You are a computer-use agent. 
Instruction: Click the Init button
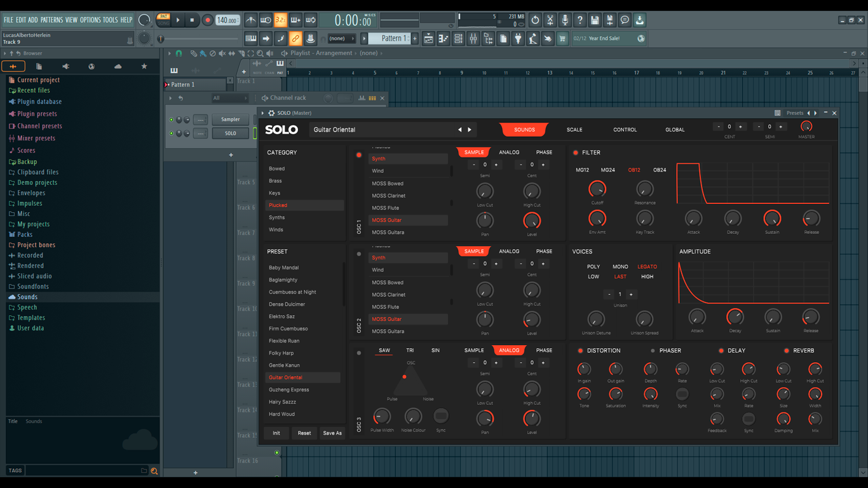276,433
